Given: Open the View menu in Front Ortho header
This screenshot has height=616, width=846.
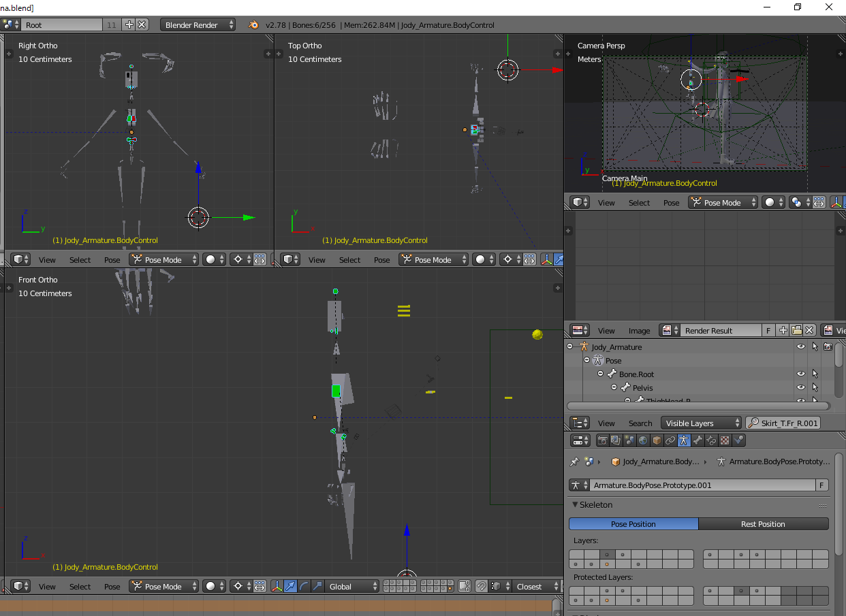Looking at the screenshot, I should click(47, 586).
